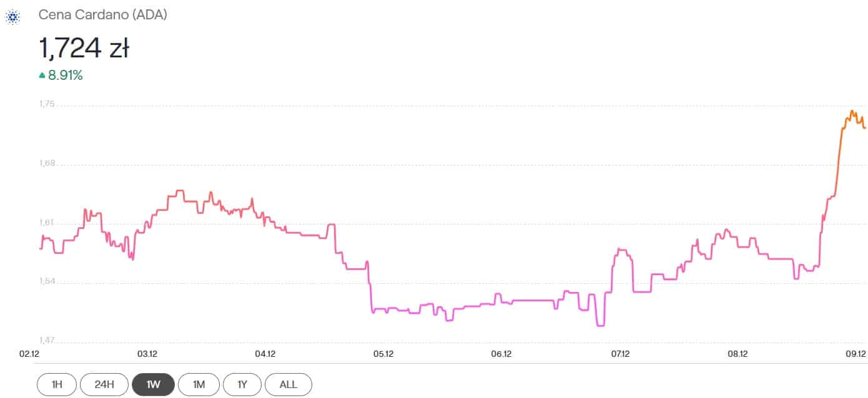The width and height of the screenshot is (868, 398).
Task: Select the 07.12 date on the axis
Action: click(x=619, y=354)
